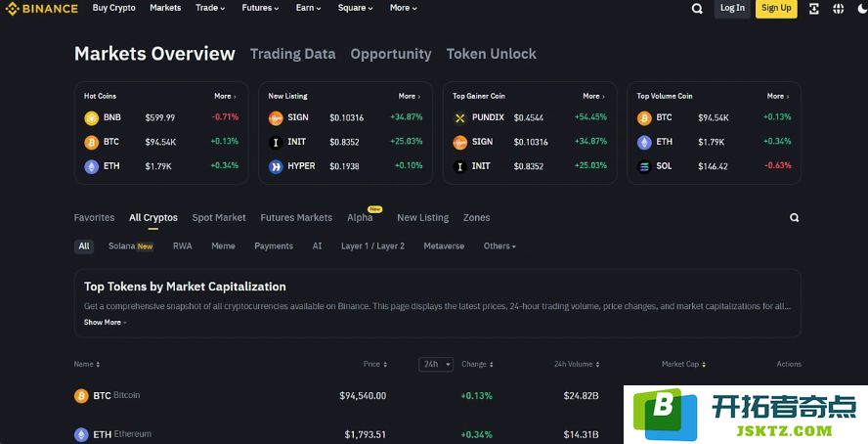
Task: Sort by Market Cap column arrows
Action: coord(704,364)
